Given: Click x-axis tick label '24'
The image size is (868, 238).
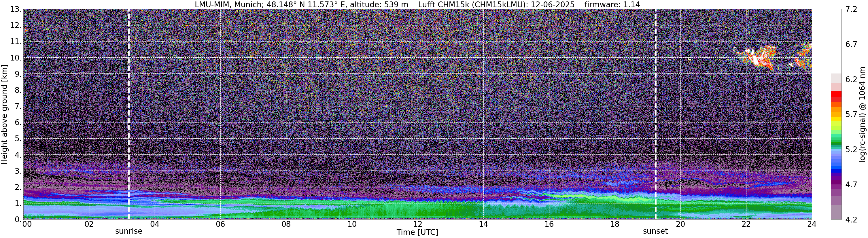Looking at the screenshot, I should pos(812,224).
